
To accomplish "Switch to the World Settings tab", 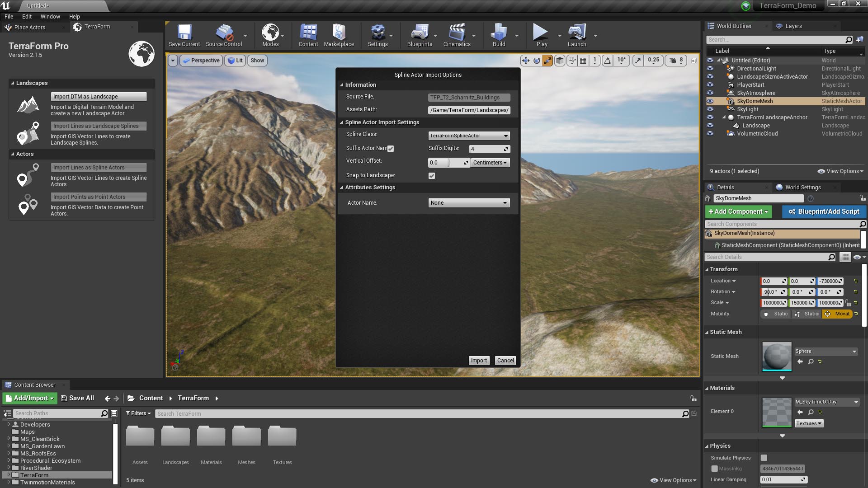I will tap(803, 187).
